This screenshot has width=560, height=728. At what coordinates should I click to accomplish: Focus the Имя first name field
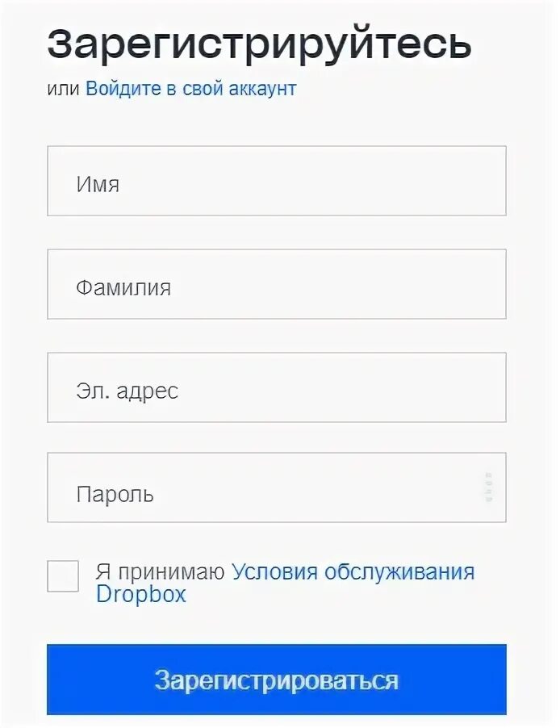[x=277, y=181]
